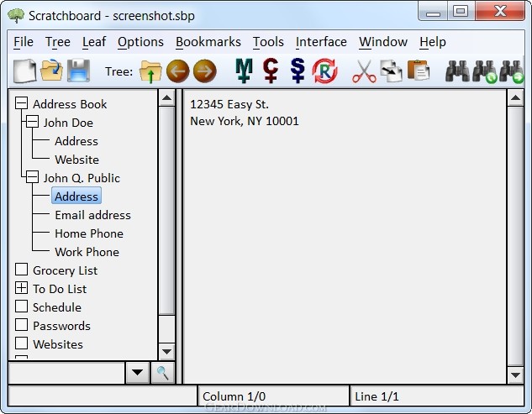Click the 'Line 1/1' status entry
The image size is (532, 414).
[x=377, y=396]
